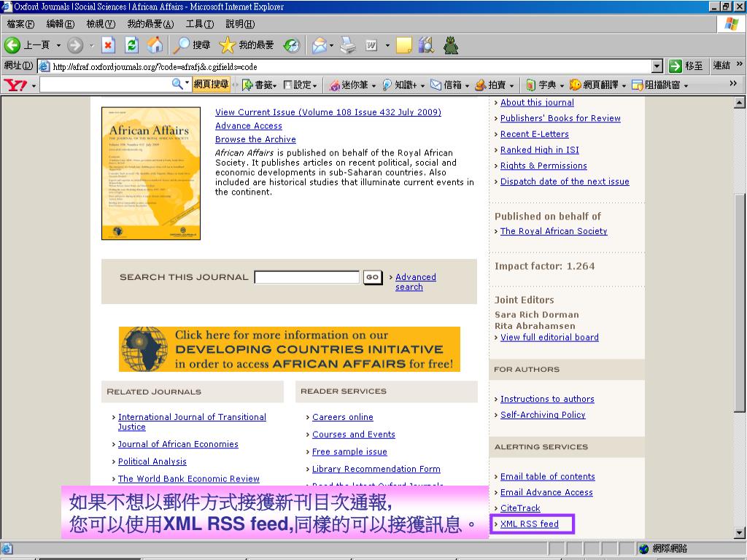Click the yellow note Discuss icon
Image resolution: width=747 pixels, height=560 pixels.
pos(403,45)
